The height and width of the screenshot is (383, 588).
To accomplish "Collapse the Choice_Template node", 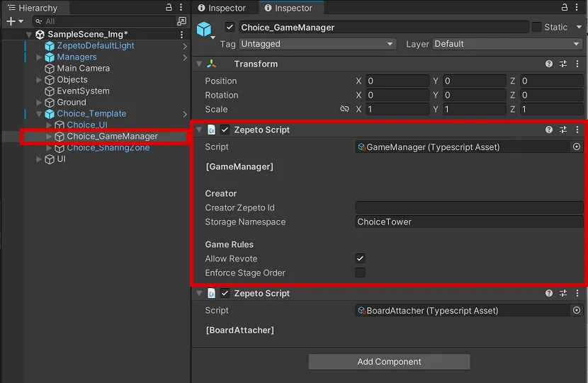I will point(39,114).
